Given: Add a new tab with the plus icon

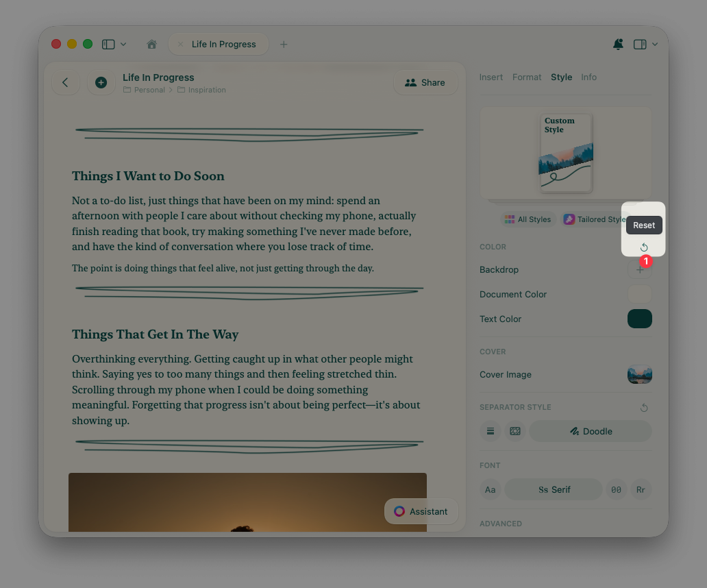Looking at the screenshot, I should point(284,44).
